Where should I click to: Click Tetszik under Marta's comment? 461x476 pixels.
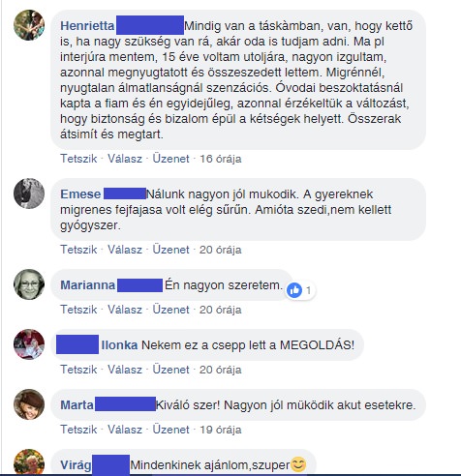[78, 430]
